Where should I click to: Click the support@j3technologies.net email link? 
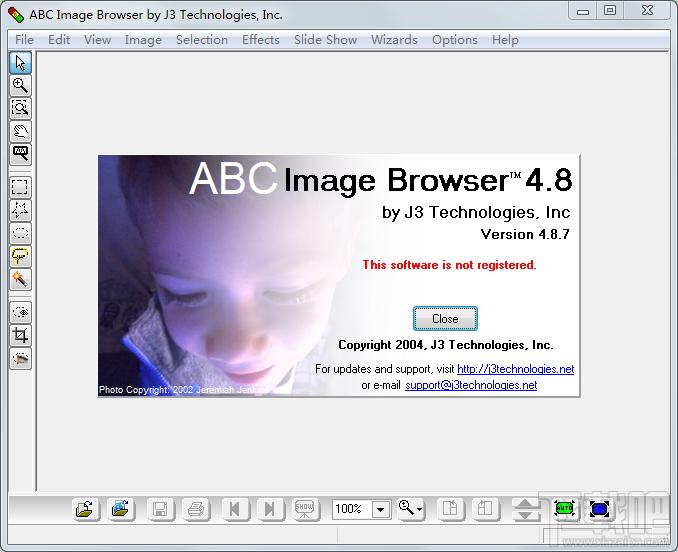[471, 385]
